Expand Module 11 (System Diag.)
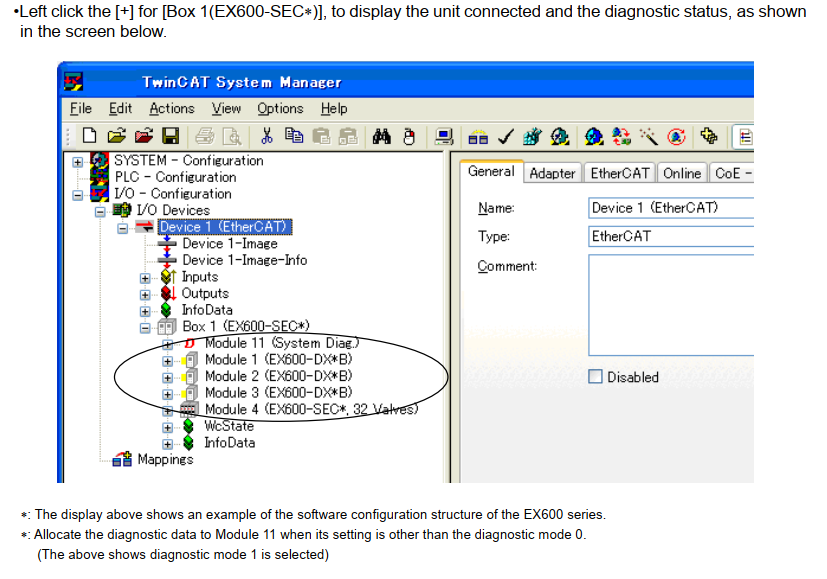 pos(167,345)
